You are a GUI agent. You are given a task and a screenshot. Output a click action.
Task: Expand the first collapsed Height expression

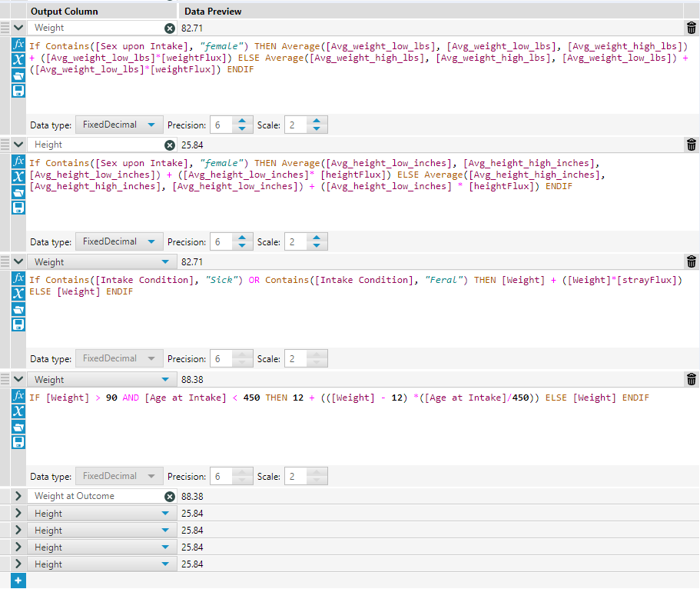(18, 513)
